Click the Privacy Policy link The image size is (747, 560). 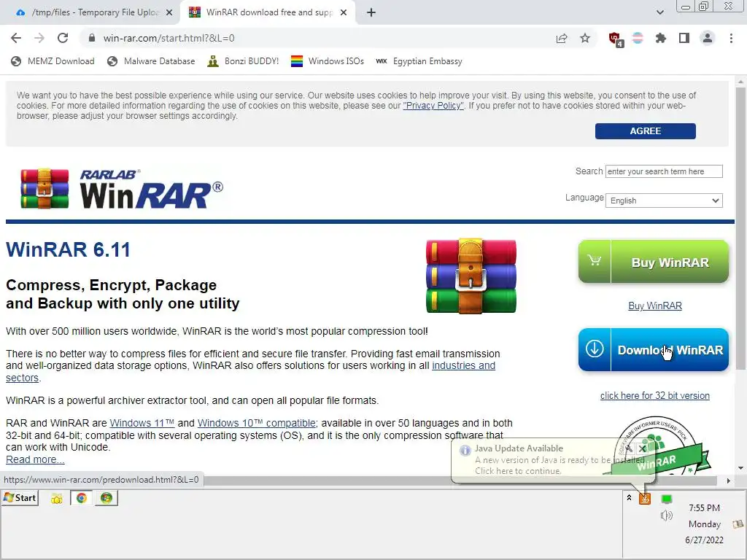click(433, 106)
